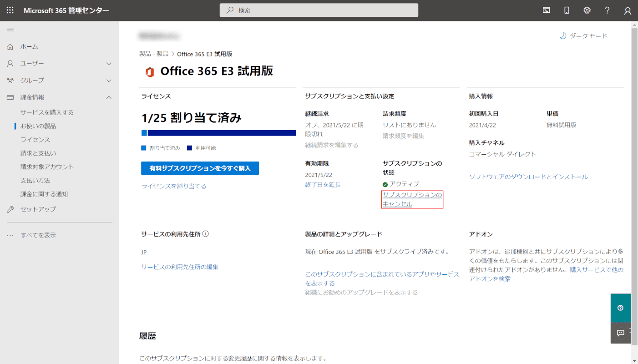Open 請求対象アカウント in the sidebar
Viewport: 638px width, 364px height.
(x=47, y=167)
